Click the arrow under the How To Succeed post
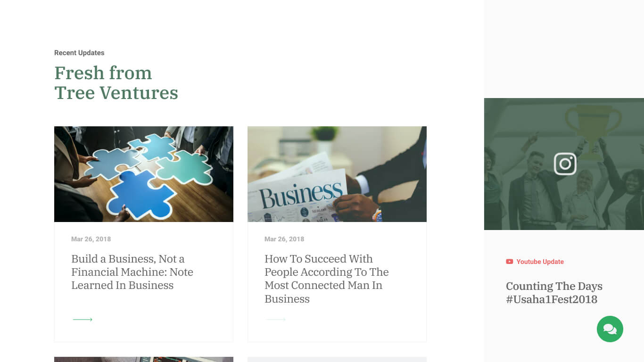The width and height of the screenshot is (644, 362). [x=276, y=320]
